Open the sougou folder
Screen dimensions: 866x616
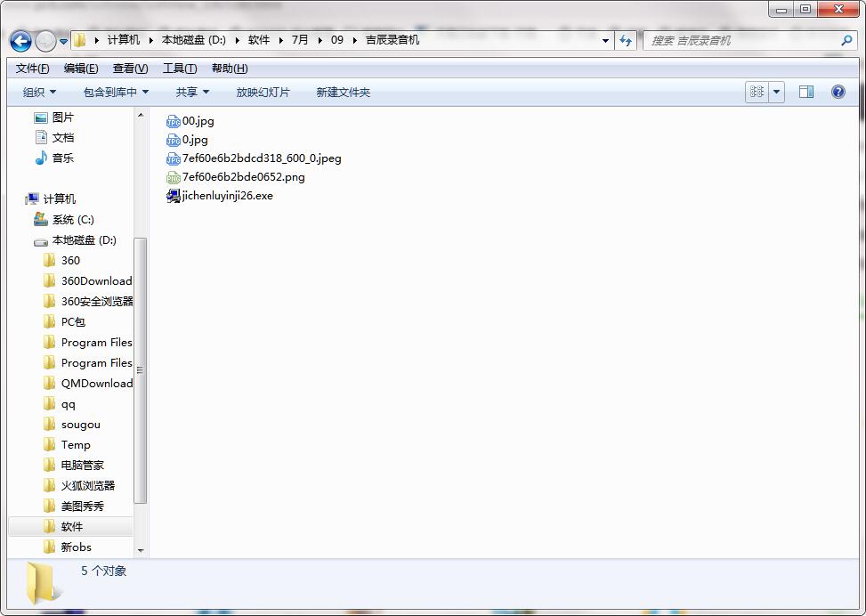pos(72,425)
